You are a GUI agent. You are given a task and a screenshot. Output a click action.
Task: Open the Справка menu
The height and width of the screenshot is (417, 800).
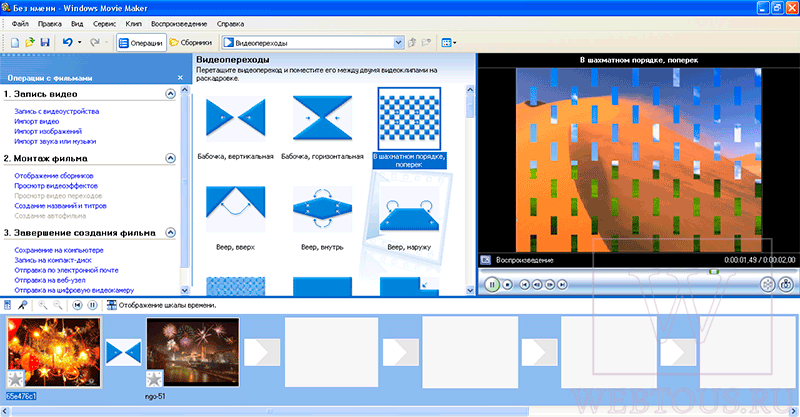point(231,24)
